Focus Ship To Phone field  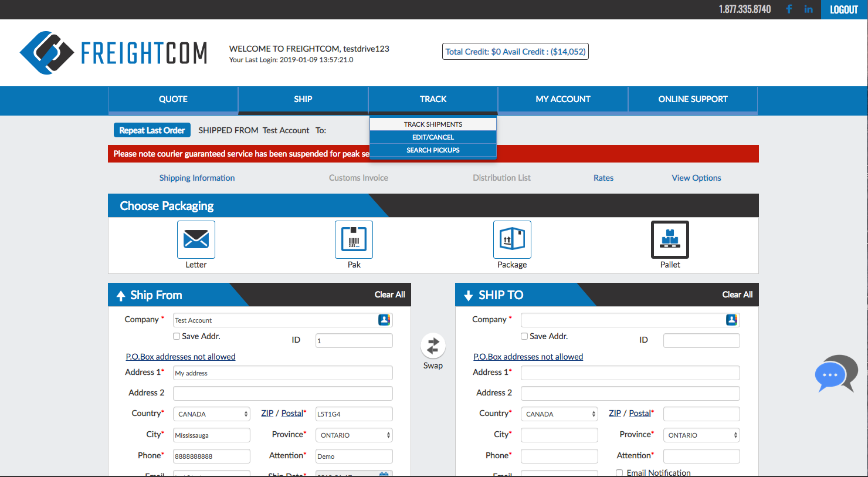[x=560, y=456]
